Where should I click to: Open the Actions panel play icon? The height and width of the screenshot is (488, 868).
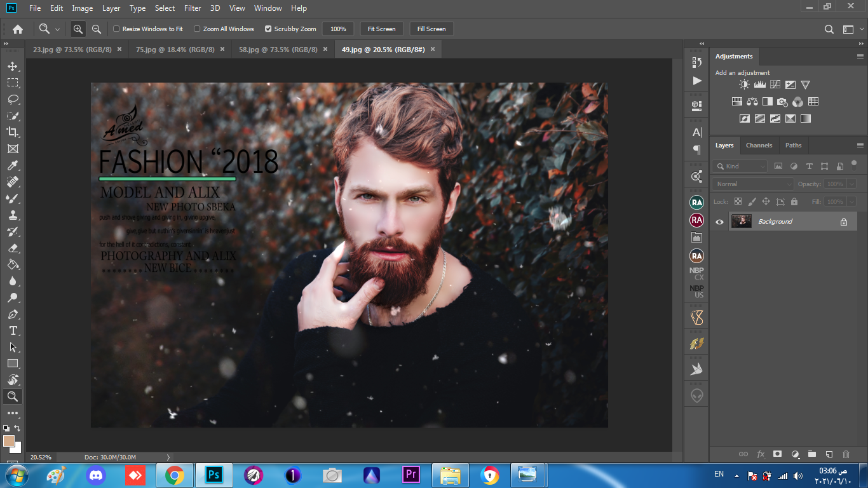pyautogui.click(x=697, y=81)
